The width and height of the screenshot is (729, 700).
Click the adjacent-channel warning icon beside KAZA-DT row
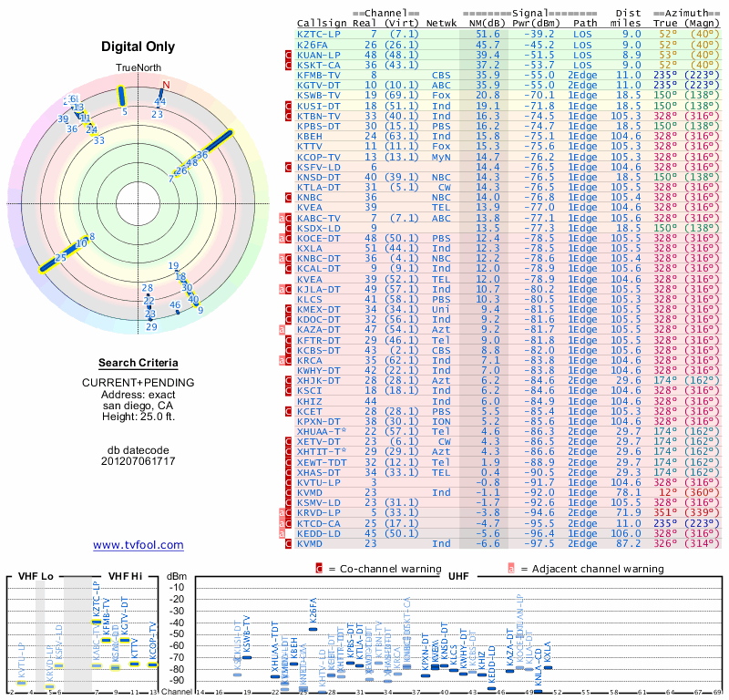click(282, 330)
